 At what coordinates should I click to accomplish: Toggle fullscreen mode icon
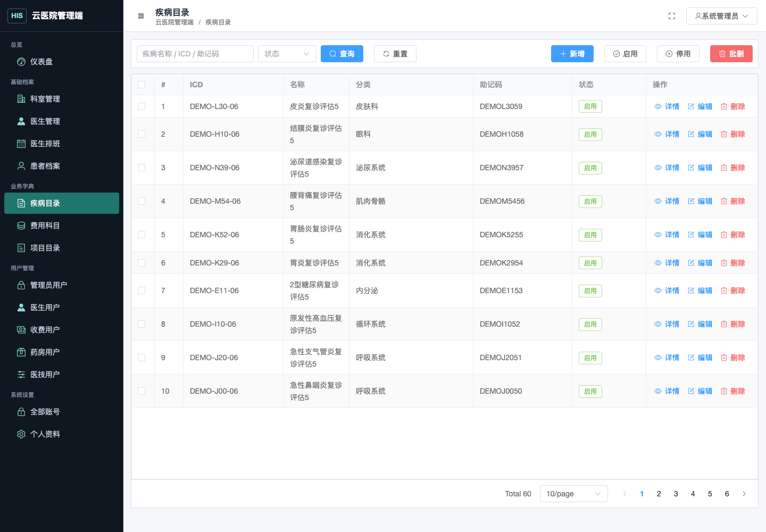coord(672,16)
